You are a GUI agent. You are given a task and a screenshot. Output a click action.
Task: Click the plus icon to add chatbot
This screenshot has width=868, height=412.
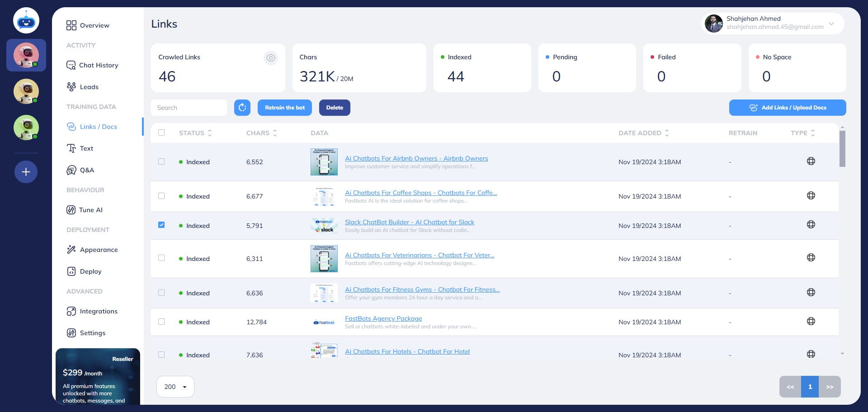pos(26,172)
